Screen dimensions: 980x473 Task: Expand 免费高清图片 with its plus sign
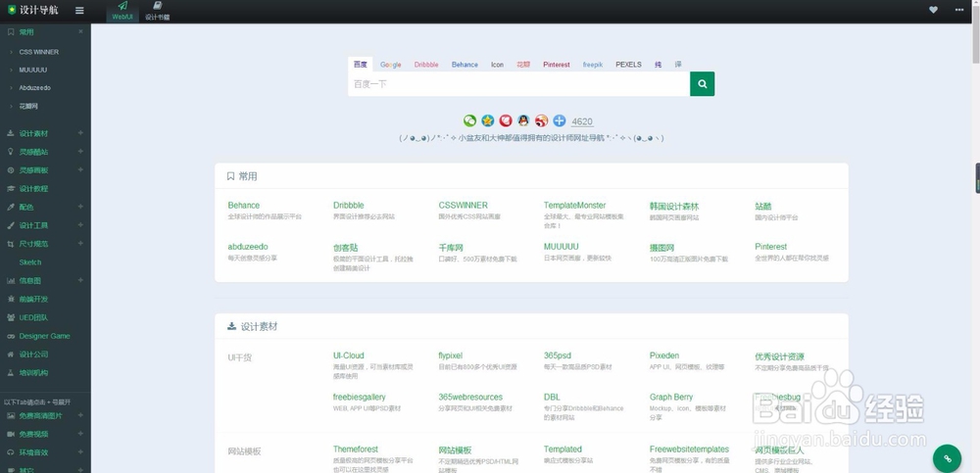(x=80, y=415)
